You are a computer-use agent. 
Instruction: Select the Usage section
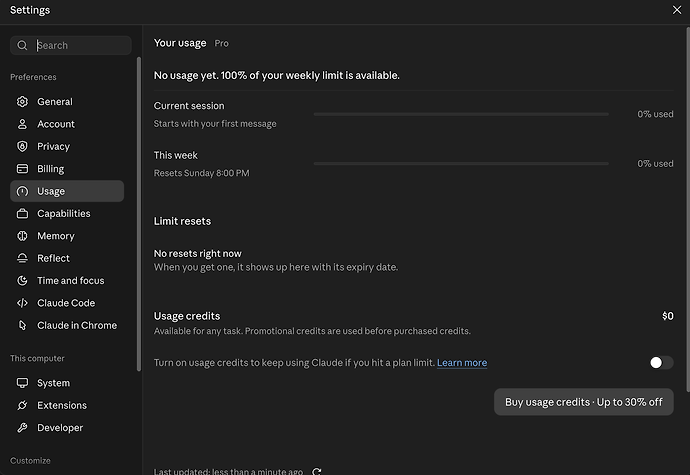(x=67, y=191)
